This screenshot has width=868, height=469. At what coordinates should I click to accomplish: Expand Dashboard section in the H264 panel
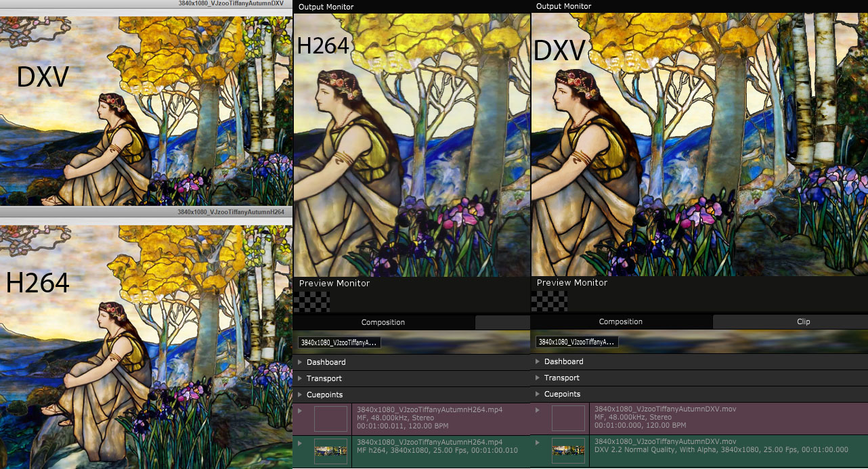click(301, 362)
